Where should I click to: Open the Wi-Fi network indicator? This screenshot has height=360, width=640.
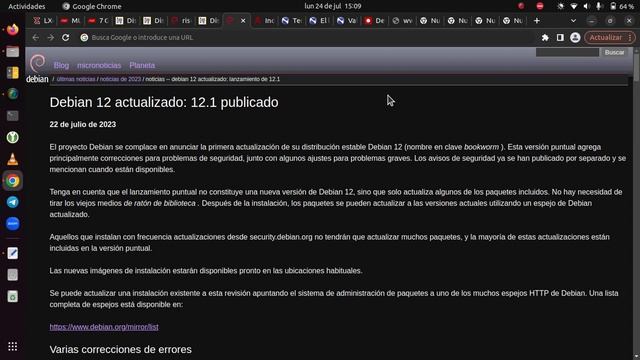(574, 6)
